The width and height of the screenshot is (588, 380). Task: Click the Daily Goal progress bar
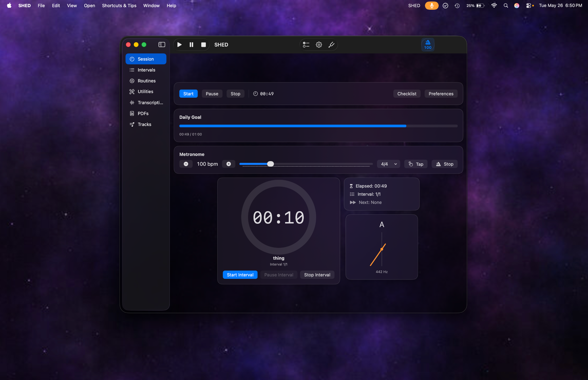click(318, 126)
